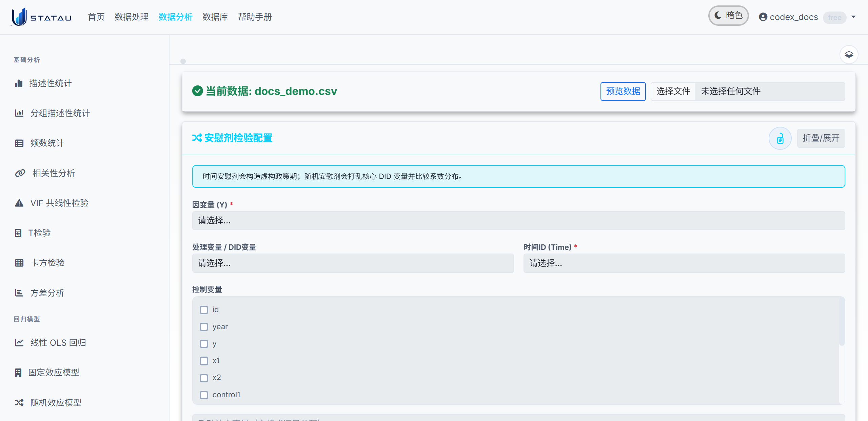The width and height of the screenshot is (868, 421).
Task: Click the VIF collinearity warning triangle icon
Action: (x=19, y=203)
